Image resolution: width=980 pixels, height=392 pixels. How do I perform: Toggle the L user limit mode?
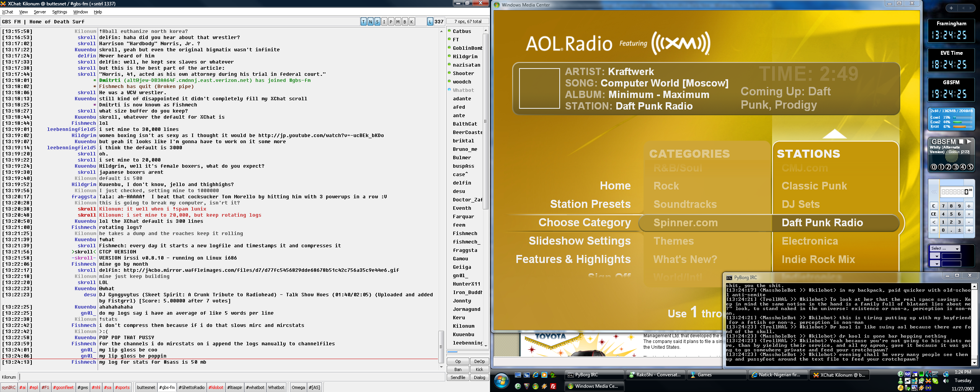click(430, 22)
